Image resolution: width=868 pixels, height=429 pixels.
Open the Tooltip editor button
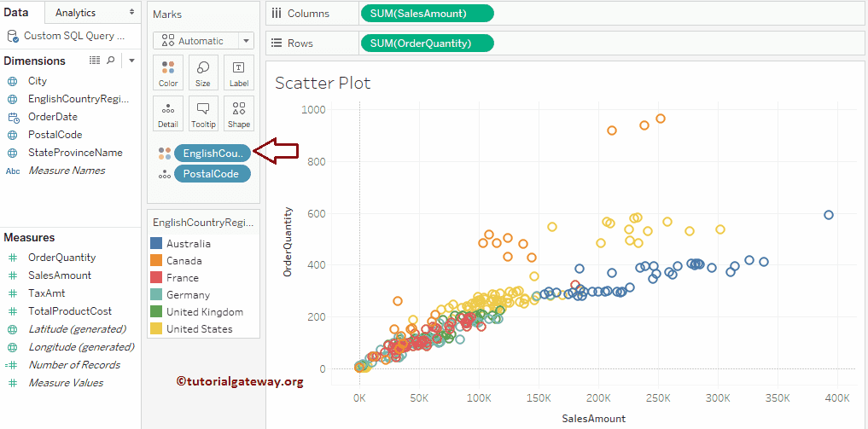203,113
